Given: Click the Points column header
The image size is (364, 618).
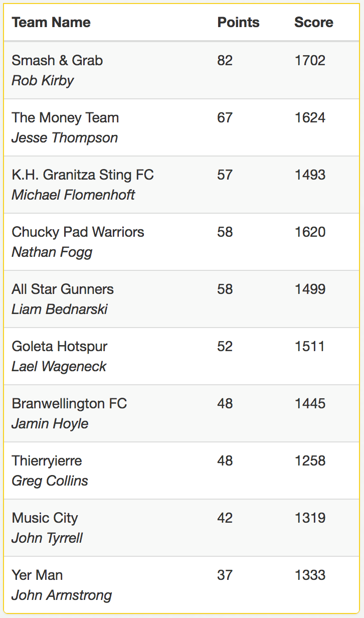Looking at the screenshot, I should click(239, 22).
